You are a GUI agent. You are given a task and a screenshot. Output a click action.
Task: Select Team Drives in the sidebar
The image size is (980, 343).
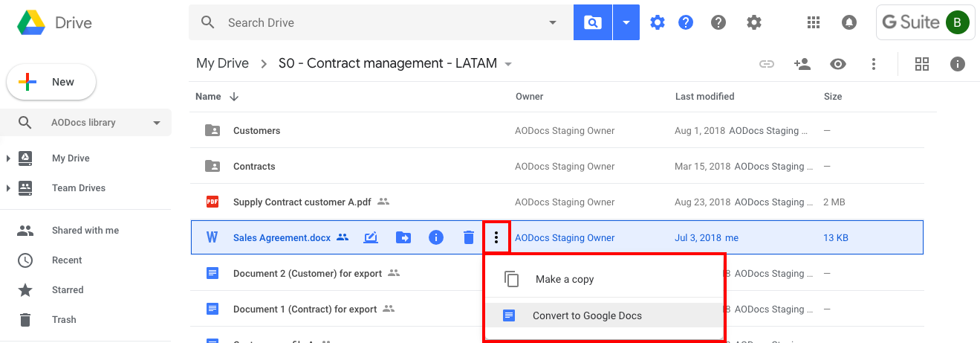tap(79, 187)
